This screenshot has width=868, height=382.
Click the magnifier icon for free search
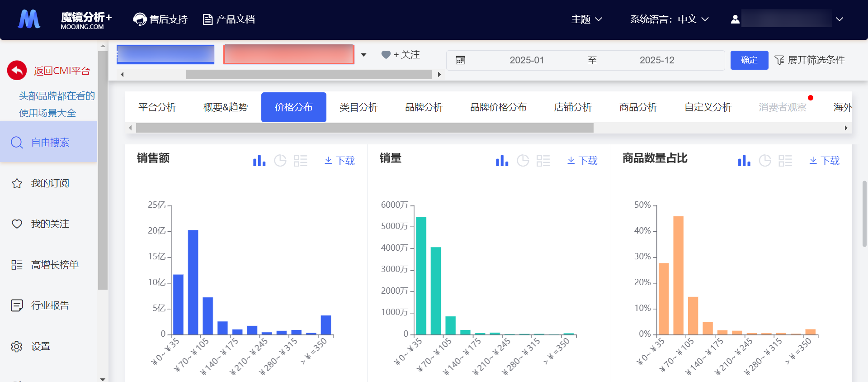tap(17, 143)
